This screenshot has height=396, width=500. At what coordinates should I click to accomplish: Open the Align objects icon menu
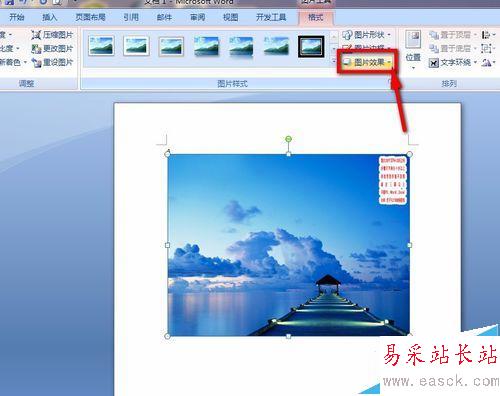click(489, 35)
